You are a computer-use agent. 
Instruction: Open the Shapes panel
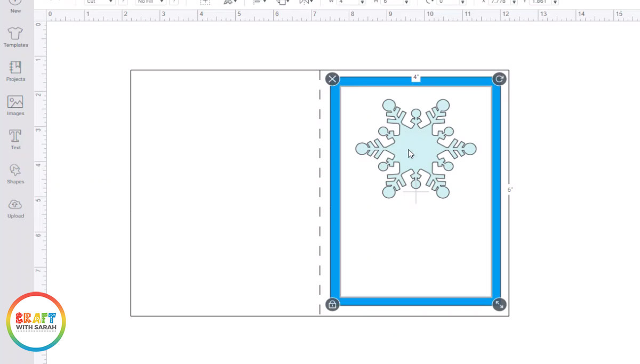pos(15,171)
